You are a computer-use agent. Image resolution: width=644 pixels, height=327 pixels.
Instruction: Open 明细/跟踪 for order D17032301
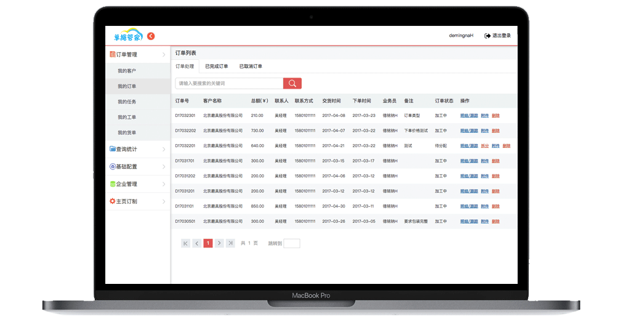(469, 116)
